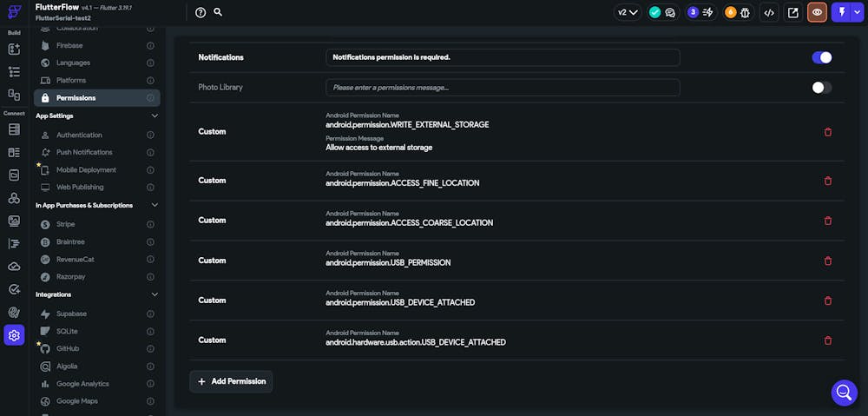Delete the USB_PERMISSION custom permission
This screenshot has width=868, height=416.
[827, 261]
